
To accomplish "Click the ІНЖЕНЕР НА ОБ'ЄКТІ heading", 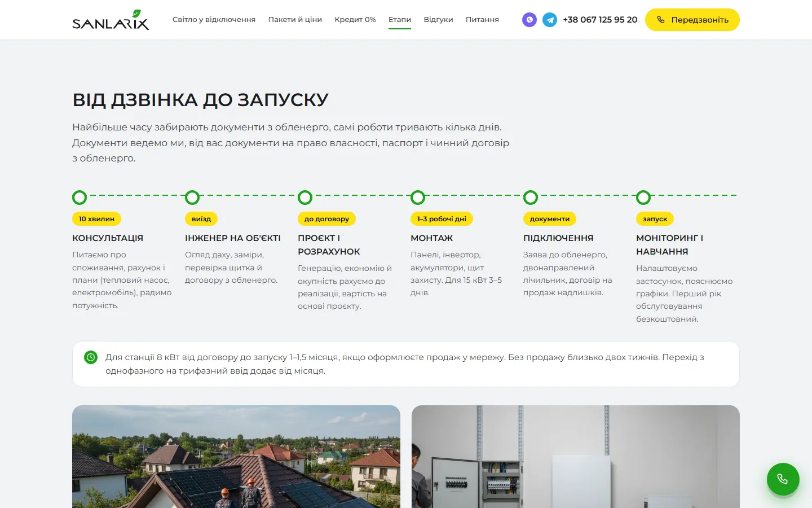I will [x=233, y=238].
